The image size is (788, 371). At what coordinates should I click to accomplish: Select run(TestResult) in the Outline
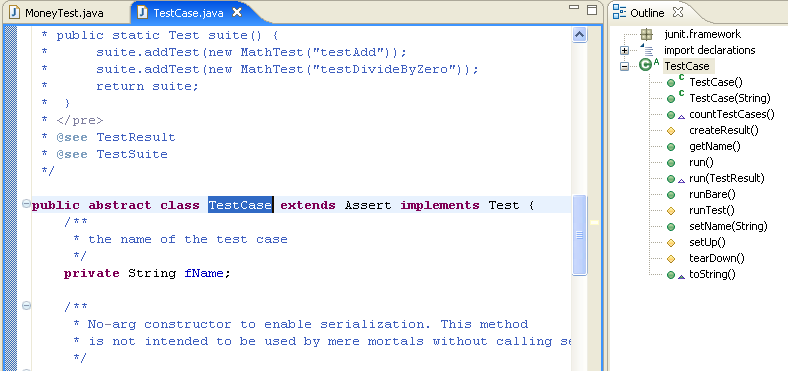pos(727,178)
